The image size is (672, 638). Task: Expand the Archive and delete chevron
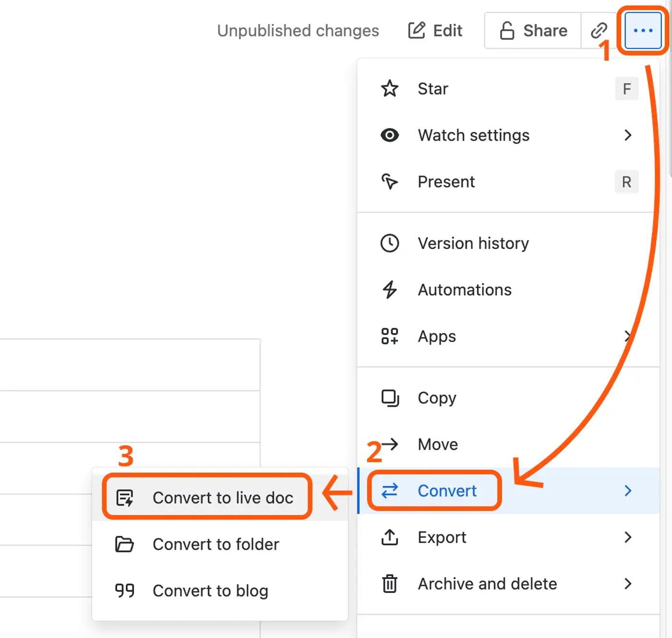[x=628, y=584]
